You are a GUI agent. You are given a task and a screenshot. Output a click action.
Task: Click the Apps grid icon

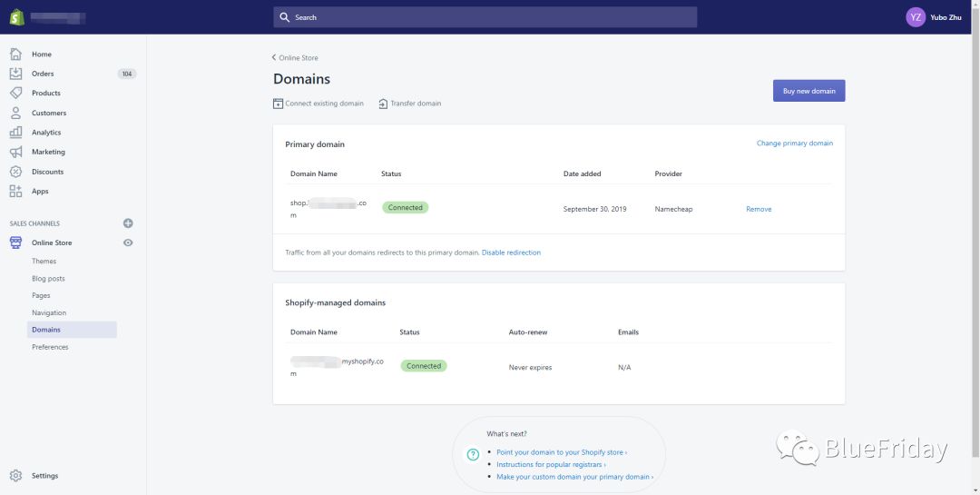[15, 192]
